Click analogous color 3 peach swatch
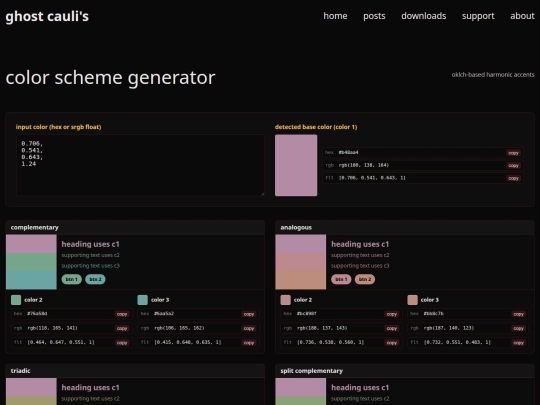Viewport: 540px width, 405px height. coord(412,300)
